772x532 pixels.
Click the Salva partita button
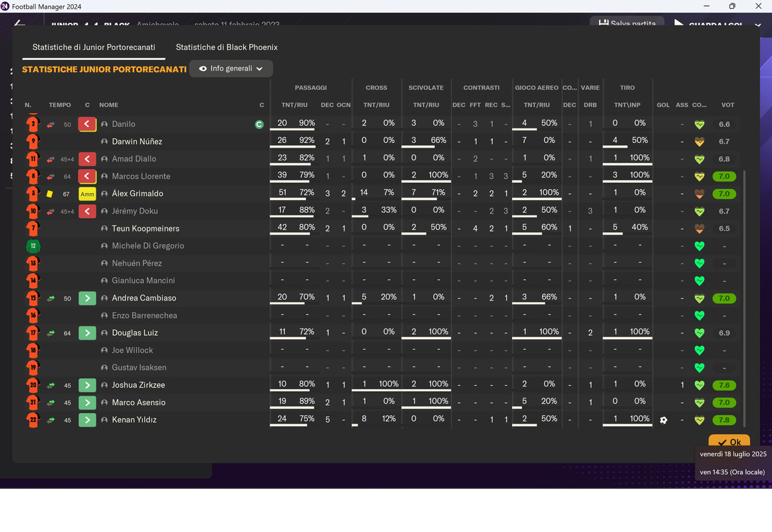point(627,23)
